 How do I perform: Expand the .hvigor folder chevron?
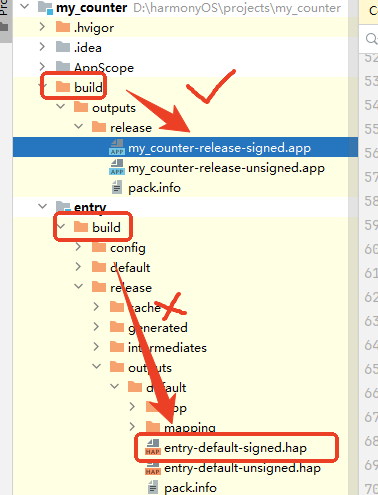point(42,27)
